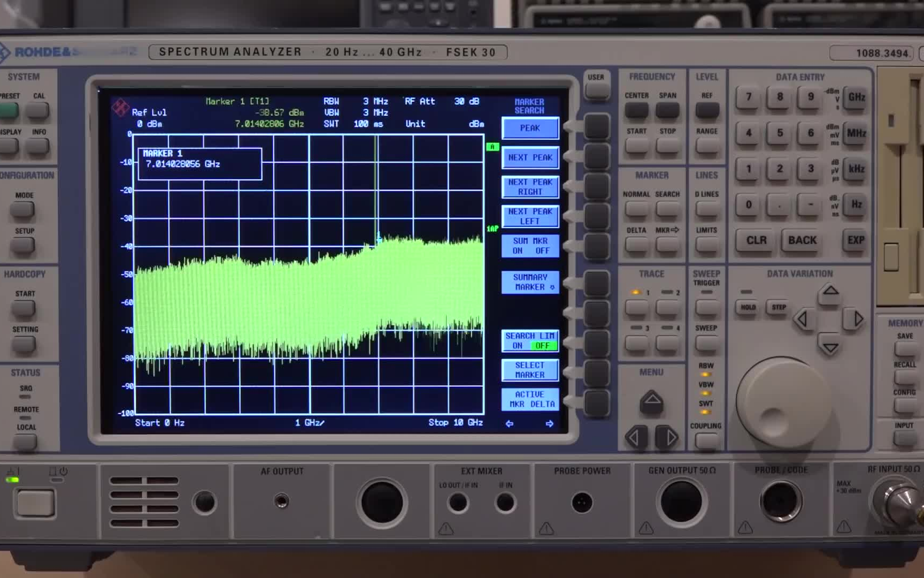The width and height of the screenshot is (924, 578).
Task: Choose the SELECT MARKER softkey
Action: [x=530, y=370]
